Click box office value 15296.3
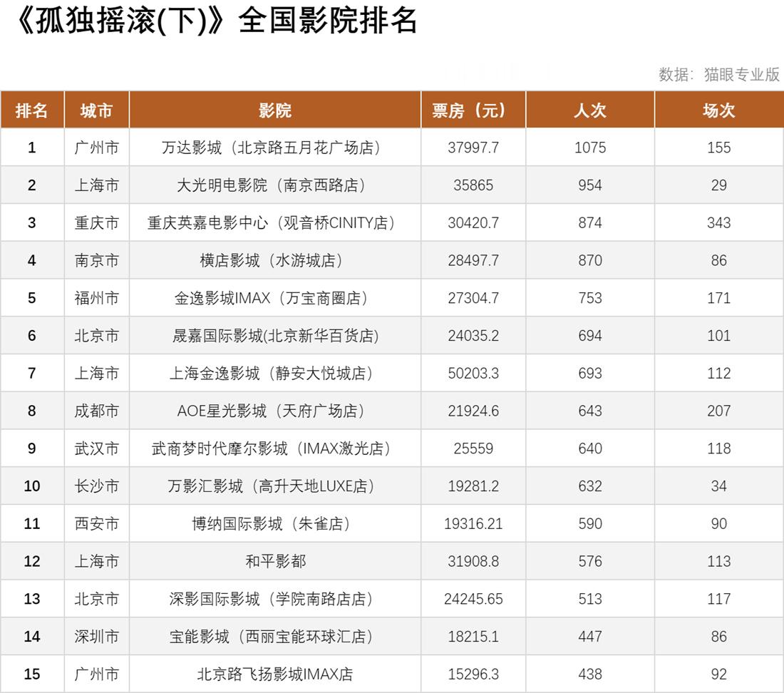The width and height of the screenshot is (784, 693). click(473, 674)
